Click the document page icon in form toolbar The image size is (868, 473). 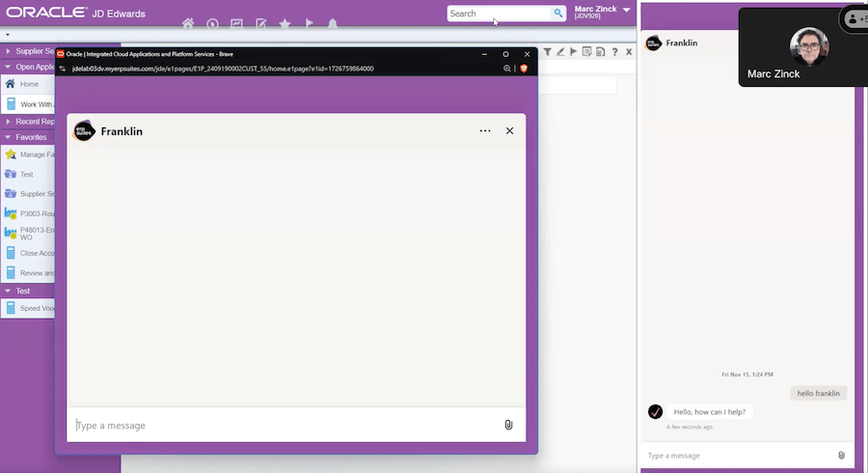tap(600, 51)
